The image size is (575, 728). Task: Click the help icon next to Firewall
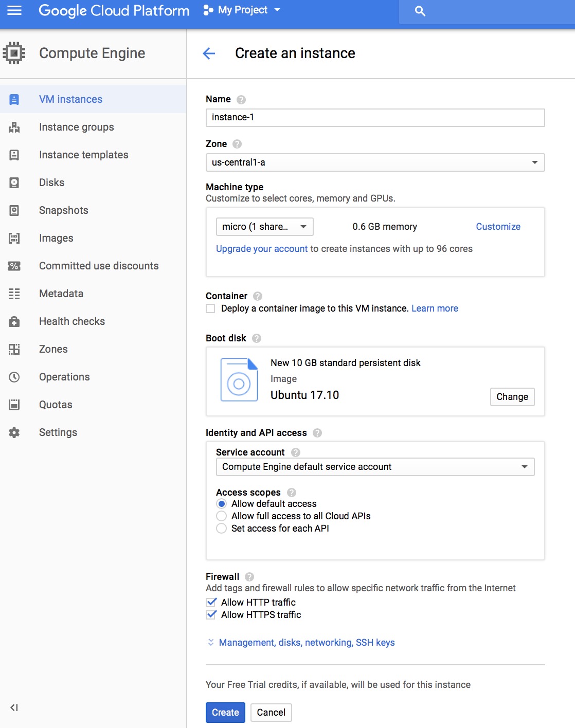coord(249,577)
